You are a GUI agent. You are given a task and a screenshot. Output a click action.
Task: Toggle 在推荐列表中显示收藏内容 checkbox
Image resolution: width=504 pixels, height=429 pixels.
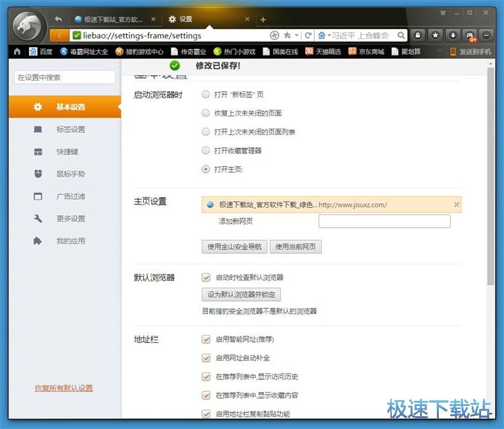(x=206, y=395)
